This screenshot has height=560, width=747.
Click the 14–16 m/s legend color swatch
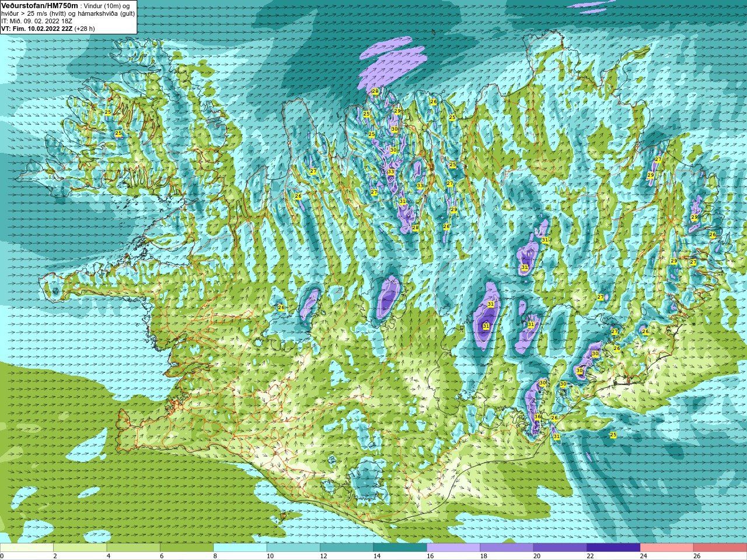[400, 548]
